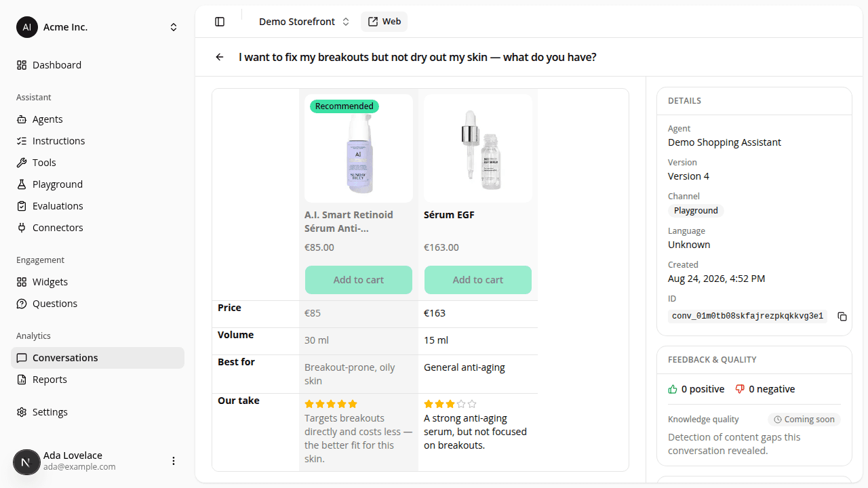This screenshot has width=868, height=488.
Task: Click the A.I. Smart Retinoid product image
Action: pyautogui.click(x=359, y=148)
